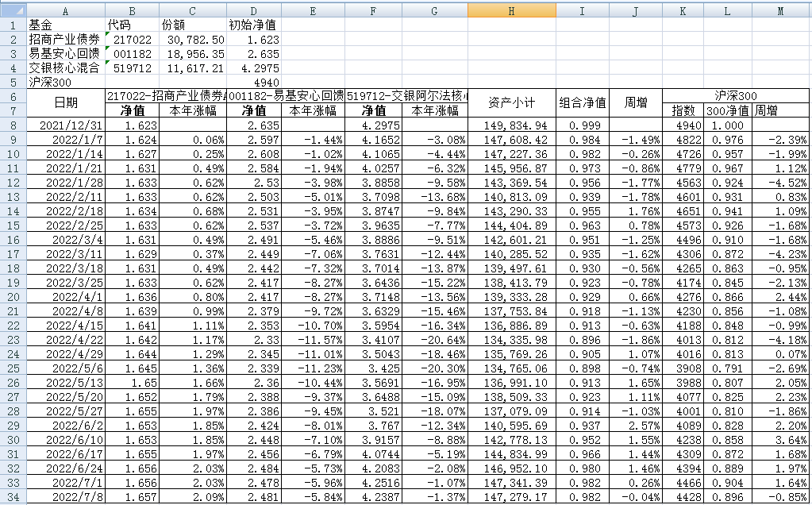This screenshot has height=505, width=812.
Task: Click portfolio net value 0.896 in column I
Action: 583,340
